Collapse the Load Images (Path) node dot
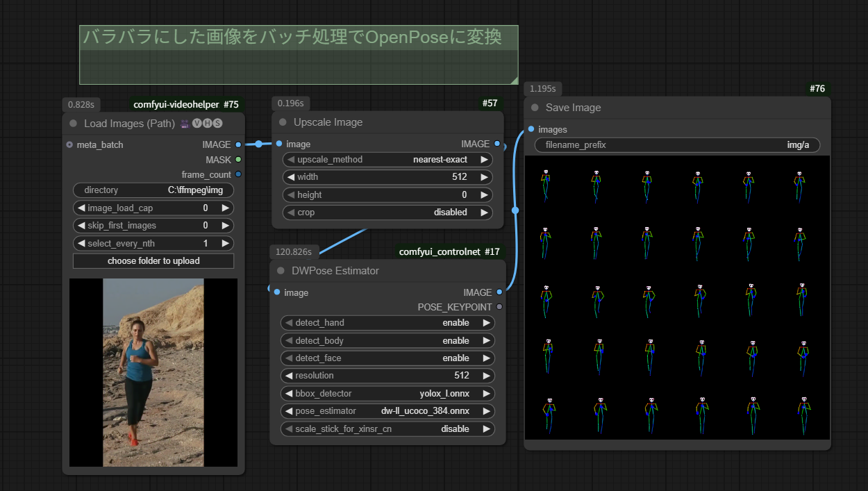The image size is (868, 491). [73, 124]
